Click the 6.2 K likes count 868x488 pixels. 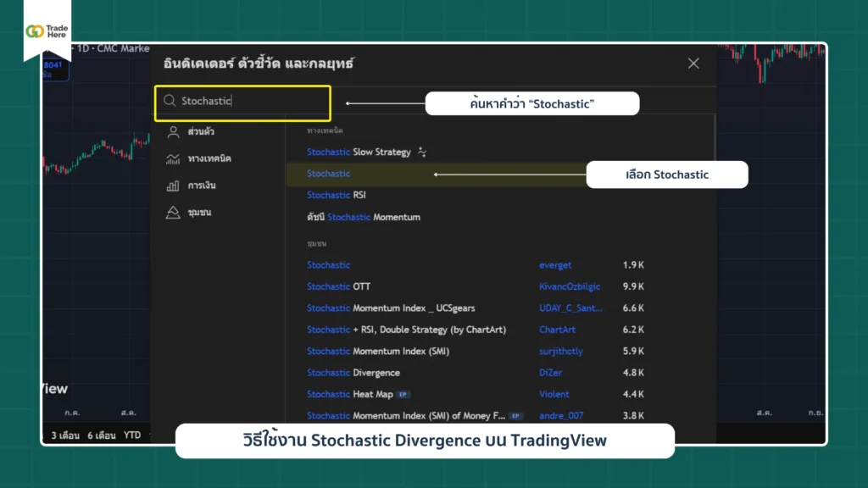pyautogui.click(x=633, y=330)
